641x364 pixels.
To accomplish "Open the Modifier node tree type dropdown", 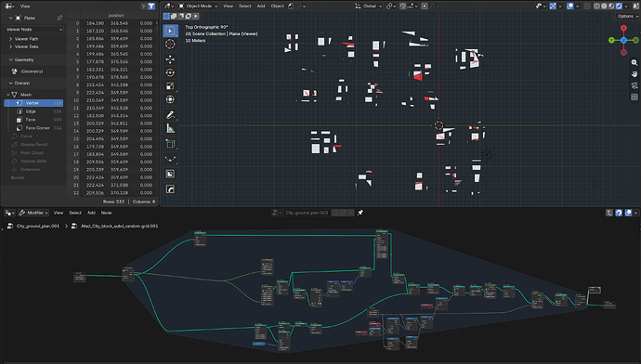I will tap(33, 213).
